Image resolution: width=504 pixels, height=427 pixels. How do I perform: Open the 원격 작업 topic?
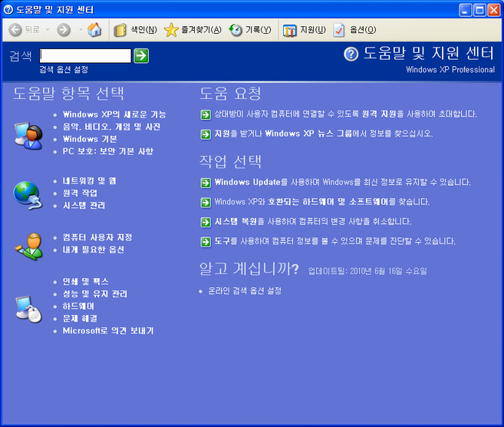(80, 193)
